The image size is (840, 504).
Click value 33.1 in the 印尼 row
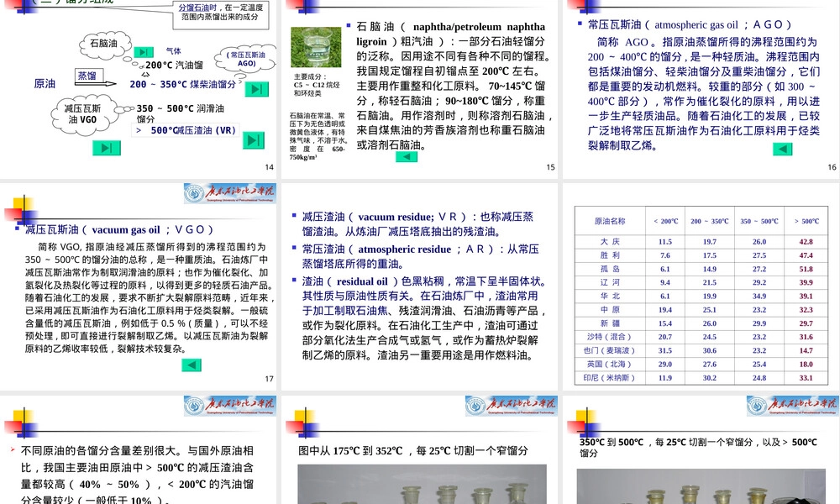(806, 378)
